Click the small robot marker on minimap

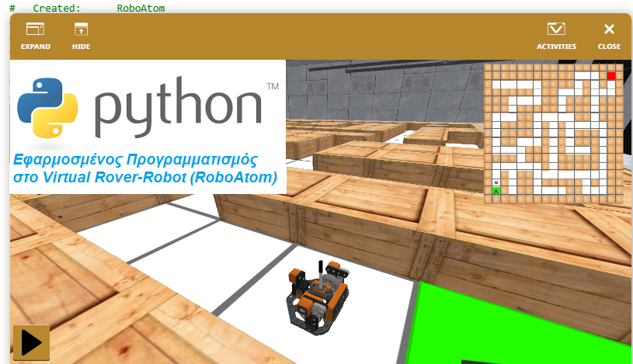coord(496,182)
